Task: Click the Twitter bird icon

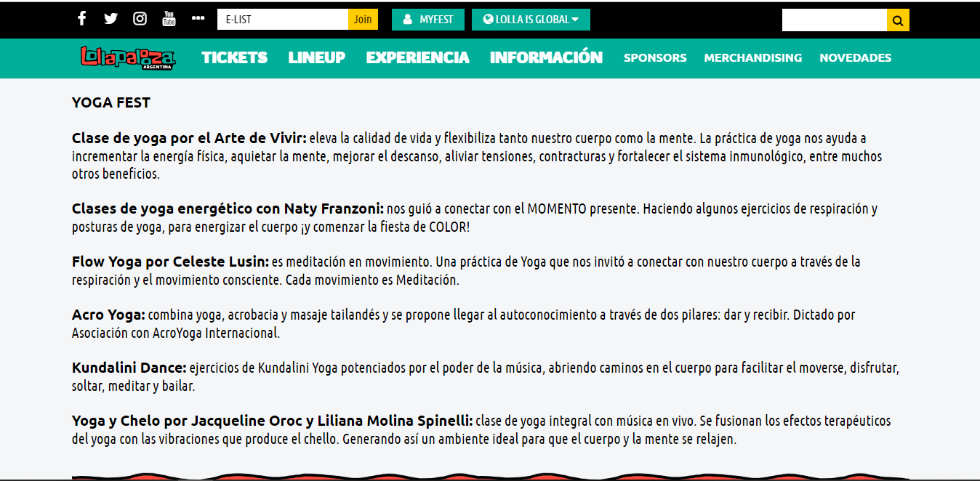Action: click(111, 19)
